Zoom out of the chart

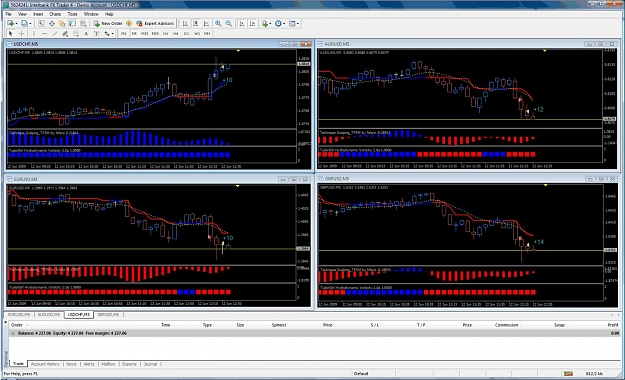[x=229, y=24]
